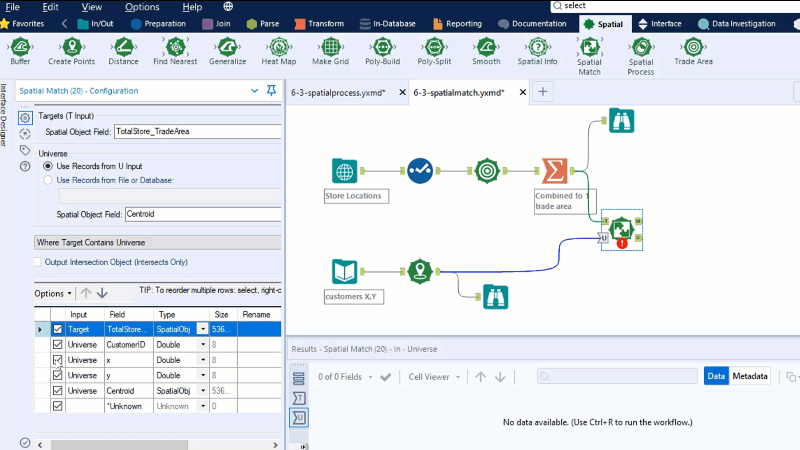Toggle Output Intersection Object checkbox
800x450 pixels.
(x=38, y=262)
